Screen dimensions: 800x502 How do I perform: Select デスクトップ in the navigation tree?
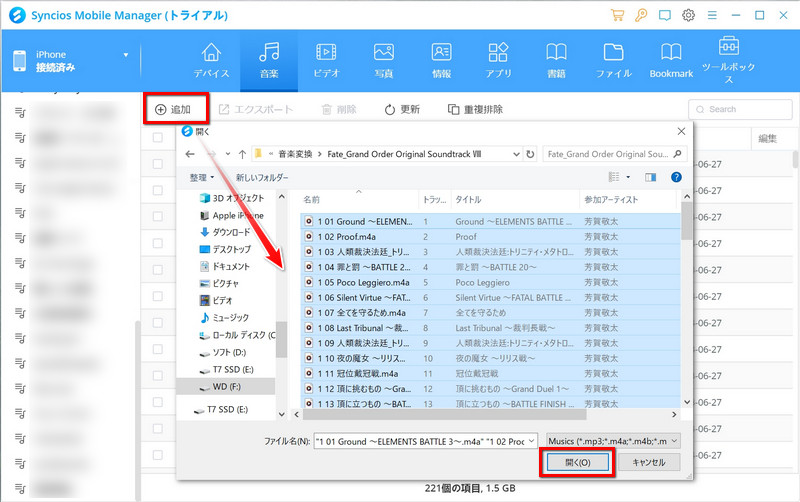[225, 249]
